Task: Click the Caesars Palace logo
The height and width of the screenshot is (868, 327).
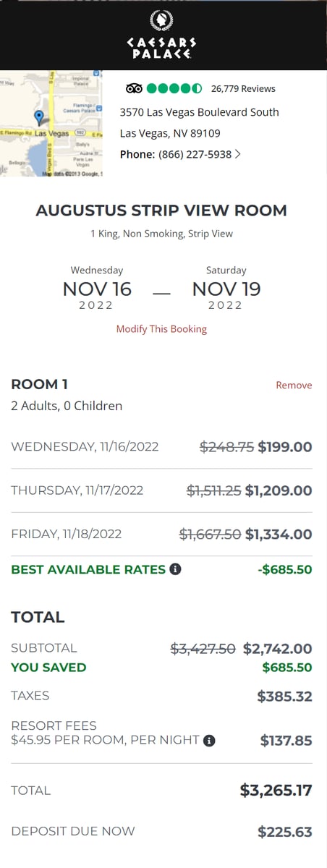Action: point(162,35)
